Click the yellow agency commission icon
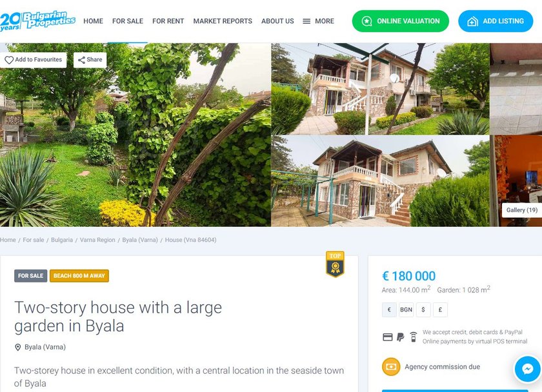 (x=391, y=366)
